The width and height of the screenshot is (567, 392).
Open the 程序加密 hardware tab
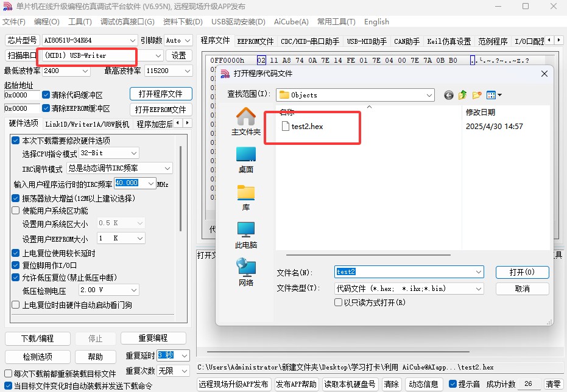[155, 124]
